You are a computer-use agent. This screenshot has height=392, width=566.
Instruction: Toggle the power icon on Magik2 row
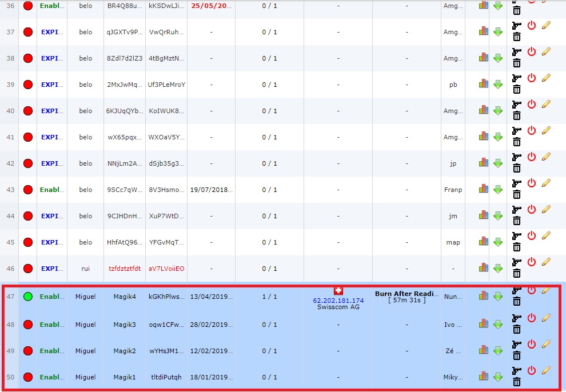[x=531, y=345]
